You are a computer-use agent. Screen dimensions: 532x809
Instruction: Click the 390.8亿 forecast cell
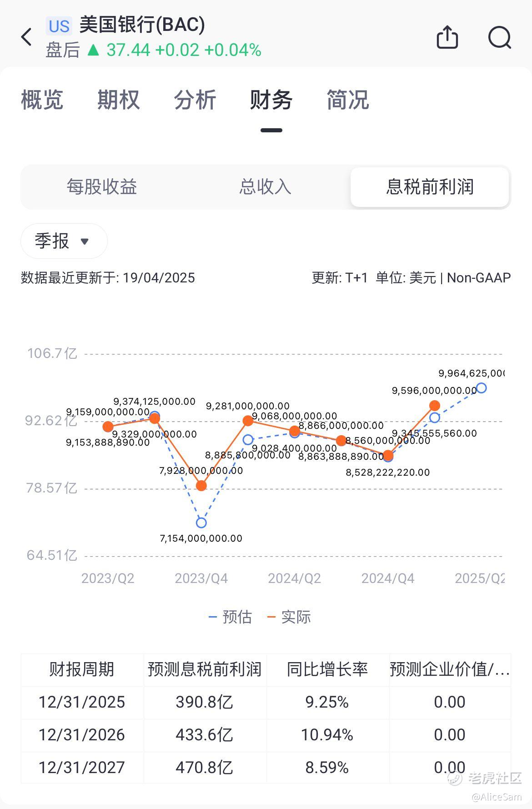point(205,702)
